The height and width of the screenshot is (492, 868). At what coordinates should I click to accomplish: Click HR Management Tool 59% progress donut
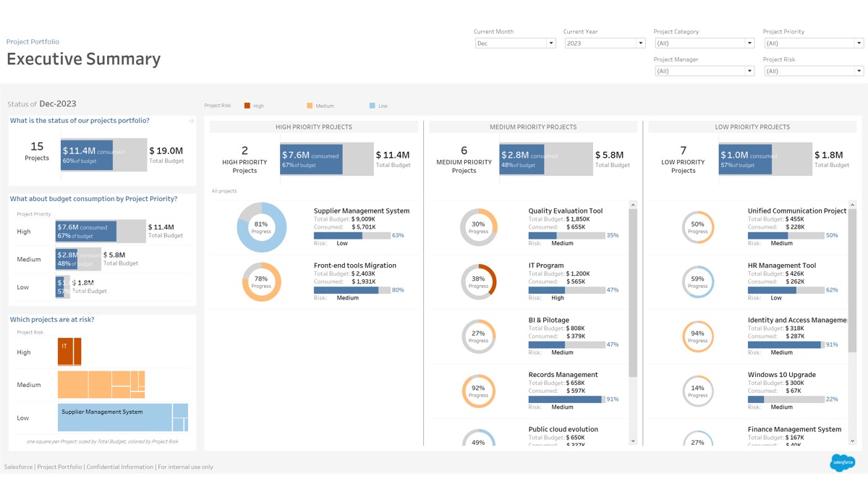(x=697, y=281)
